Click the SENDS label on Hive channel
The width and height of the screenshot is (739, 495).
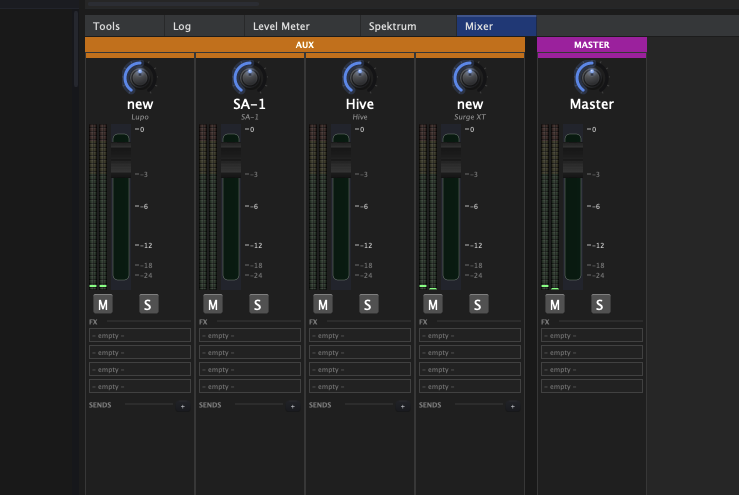click(x=320, y=405)
